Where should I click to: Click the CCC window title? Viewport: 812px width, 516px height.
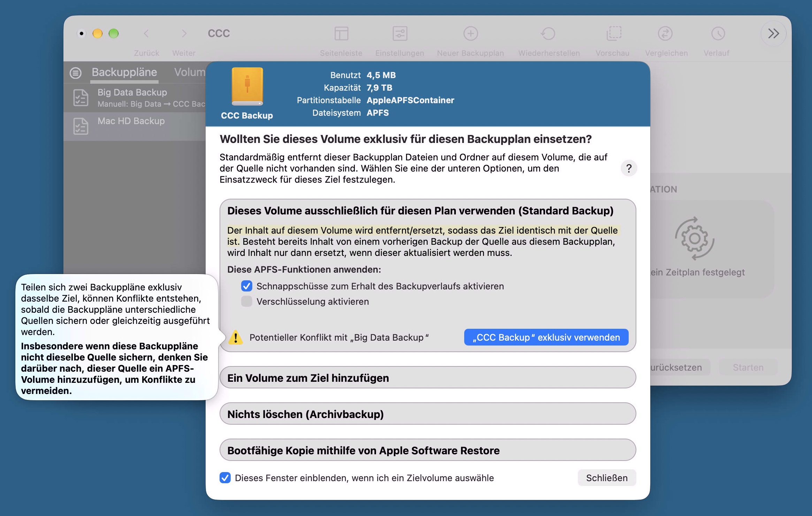click(219, 33)
